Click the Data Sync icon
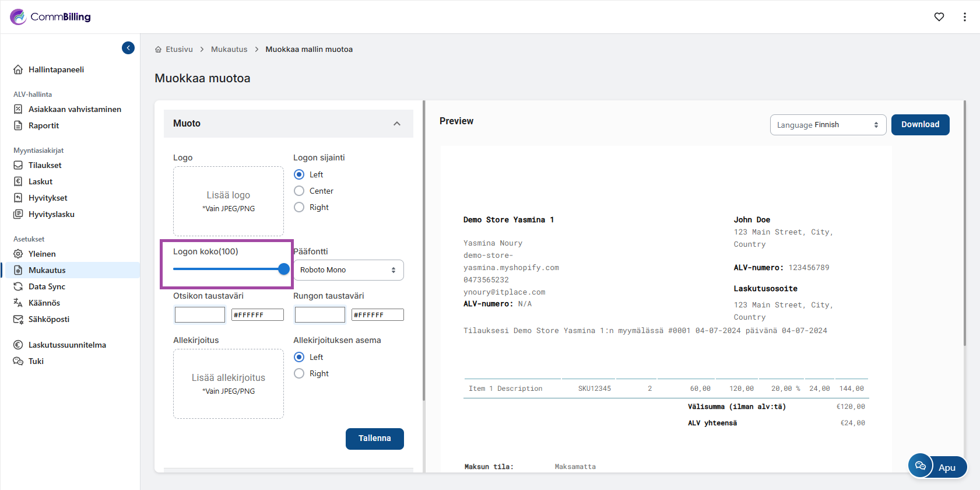Screen dimensions: 980x490 18,286
